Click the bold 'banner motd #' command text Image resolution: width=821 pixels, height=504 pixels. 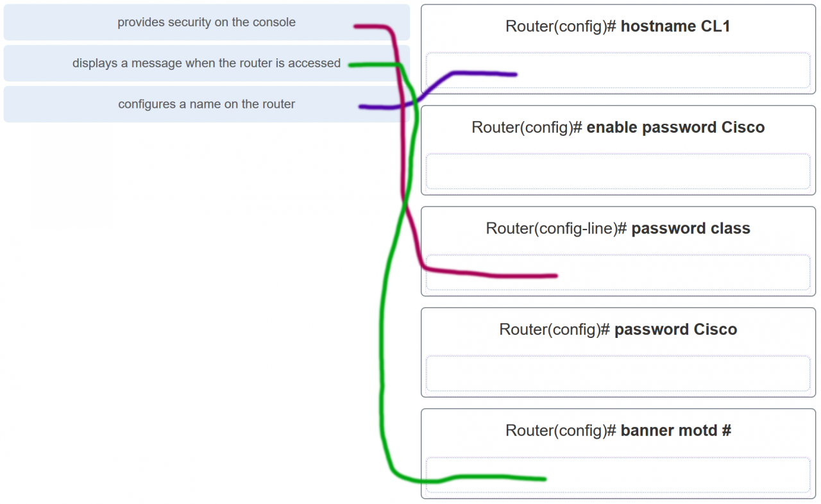[675, 430]
